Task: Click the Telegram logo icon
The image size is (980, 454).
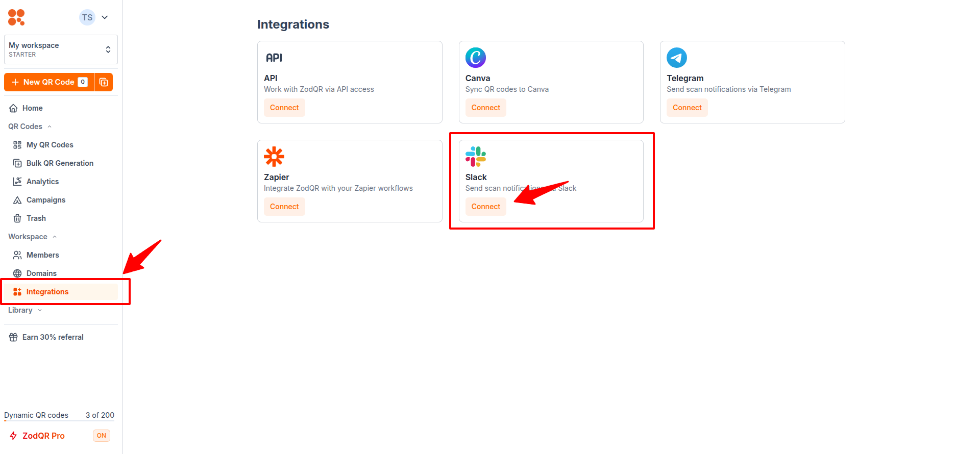Action: click(677, 58)
